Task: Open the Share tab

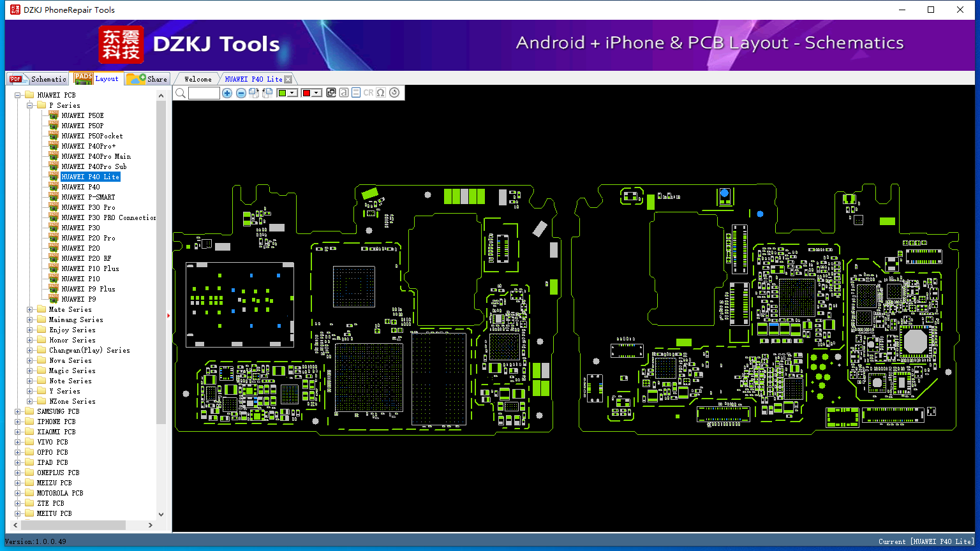Action: (x=147, y=79)
